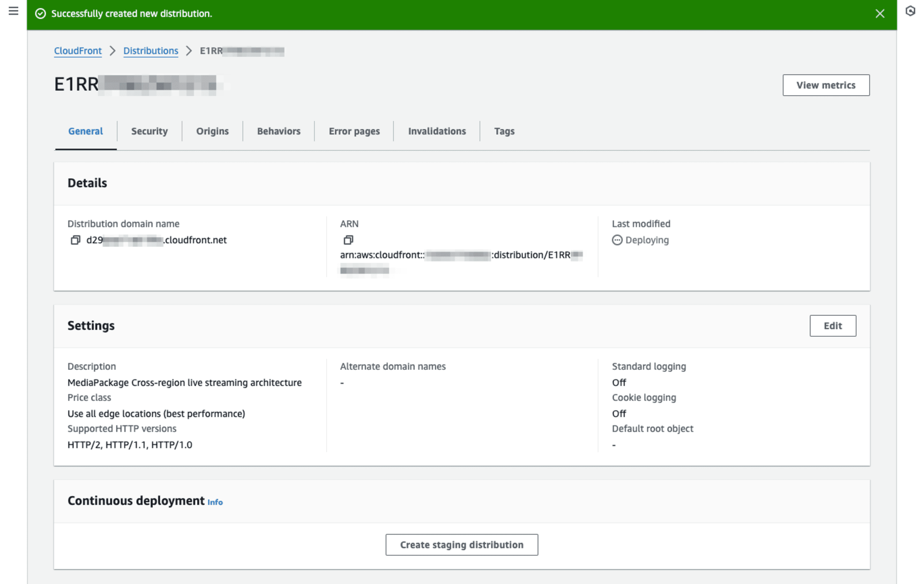924x584 pixels.
Task: Switch to the Behaviors tab
Action: [x=279, y=131]
